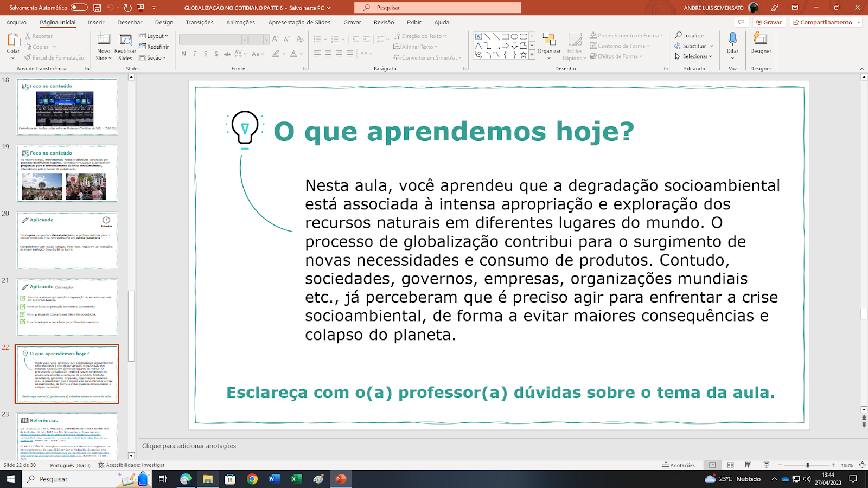868x488 pixels.
Task: Click the Ajuda tab
Action: 442,22
